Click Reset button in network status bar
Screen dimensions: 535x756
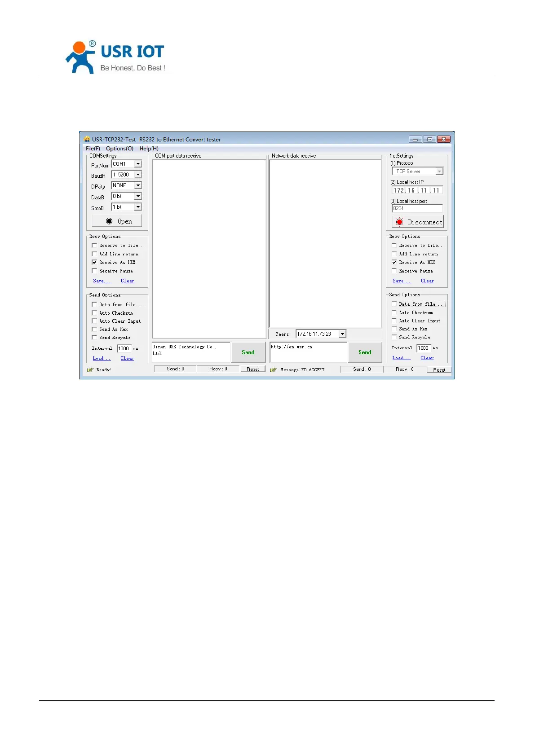pos(439,369)
